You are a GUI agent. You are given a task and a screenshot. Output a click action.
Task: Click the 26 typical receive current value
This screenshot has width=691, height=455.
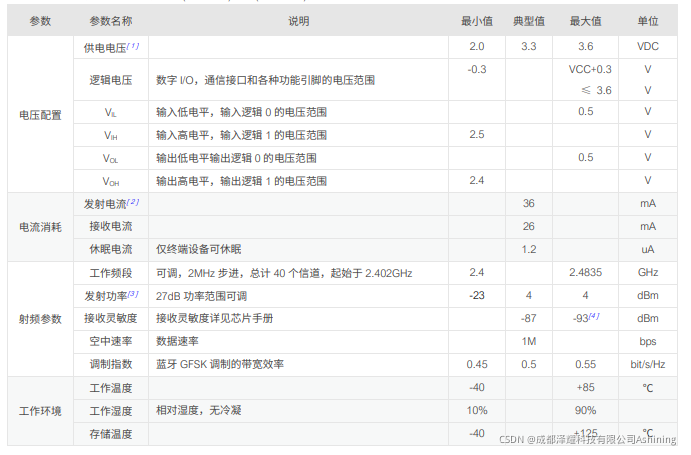pyautogui.click(x=528, y=226)
